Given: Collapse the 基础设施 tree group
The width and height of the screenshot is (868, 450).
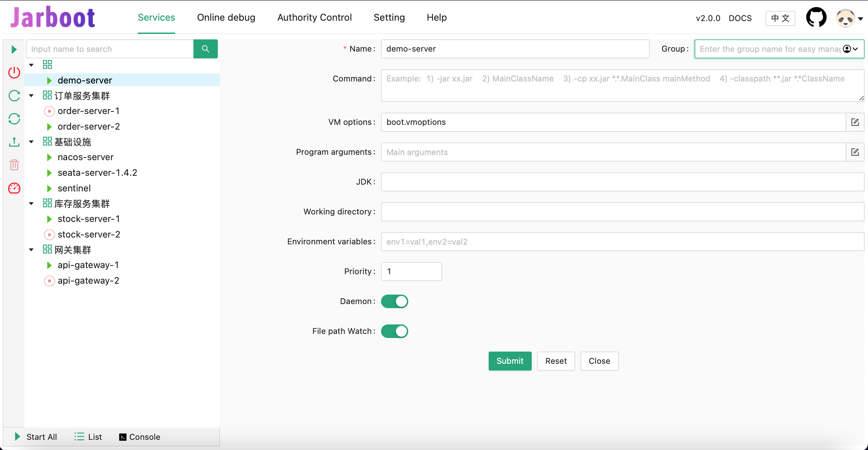Looking at the screenshot, I should 31,142.
